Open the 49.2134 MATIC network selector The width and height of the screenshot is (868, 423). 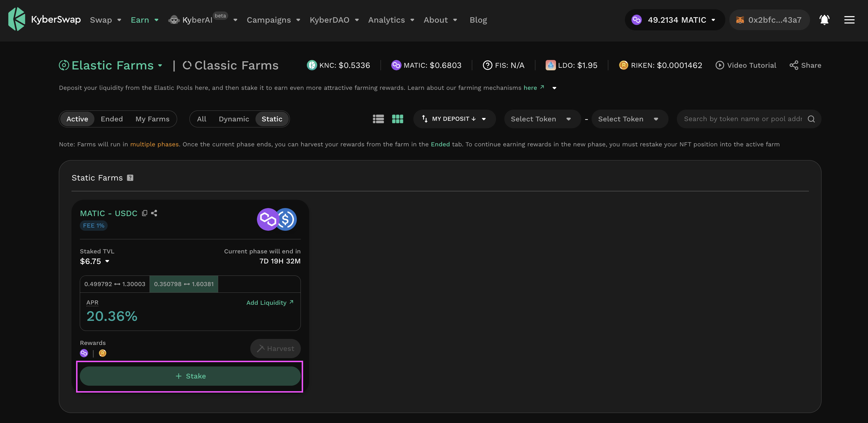point(675,20)
